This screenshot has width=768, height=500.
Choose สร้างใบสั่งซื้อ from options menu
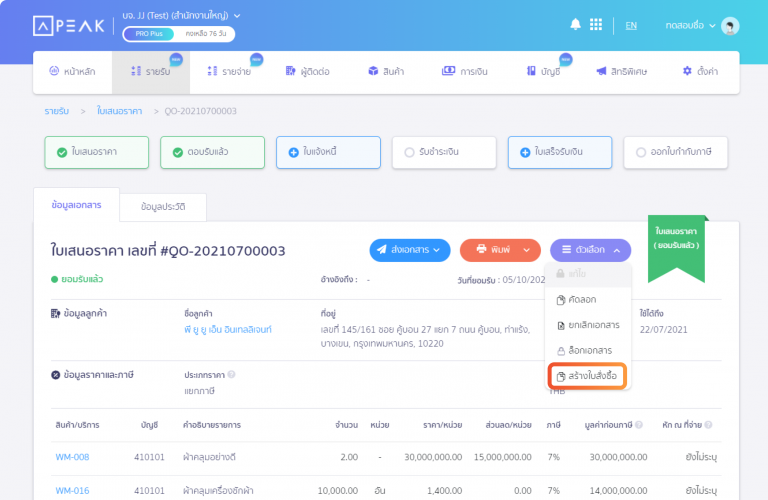tap(589, 376)
